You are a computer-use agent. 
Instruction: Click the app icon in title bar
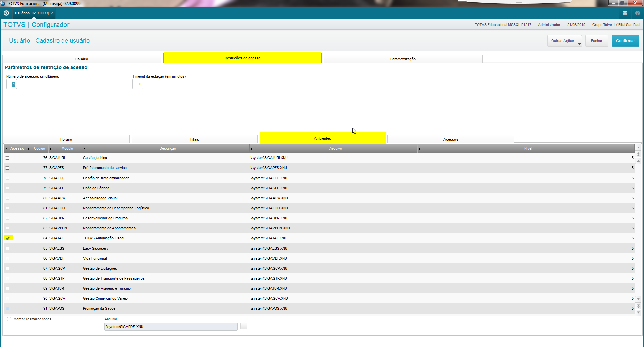(x=3, y=3)
